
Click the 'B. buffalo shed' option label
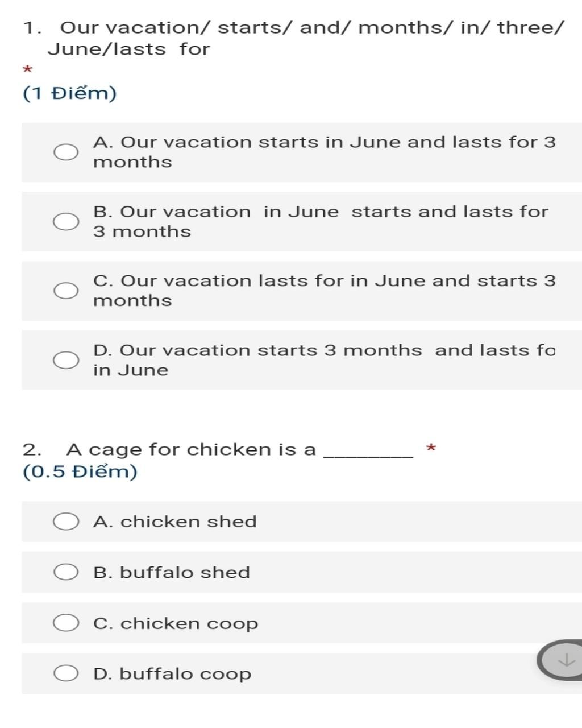click(172, 572)
